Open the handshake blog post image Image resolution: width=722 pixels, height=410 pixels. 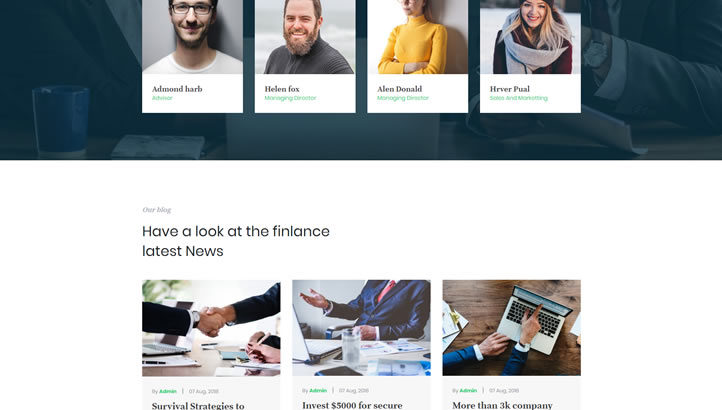211,328
